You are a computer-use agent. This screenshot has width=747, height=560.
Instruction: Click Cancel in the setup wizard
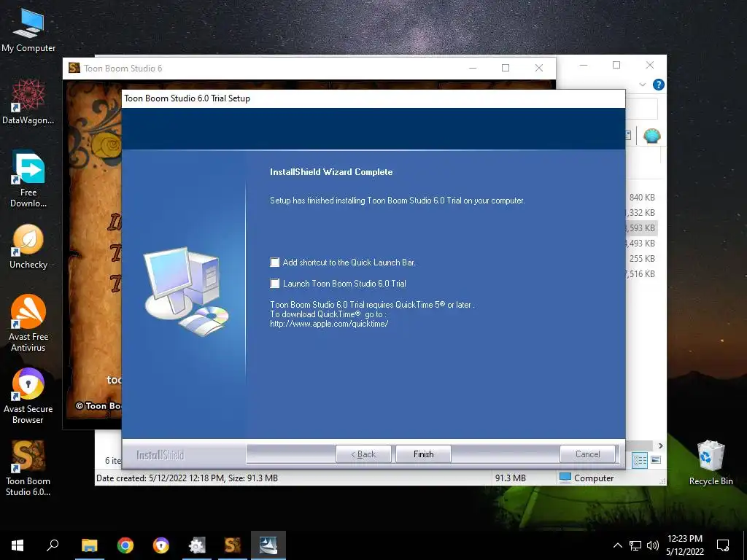(587, 454)
